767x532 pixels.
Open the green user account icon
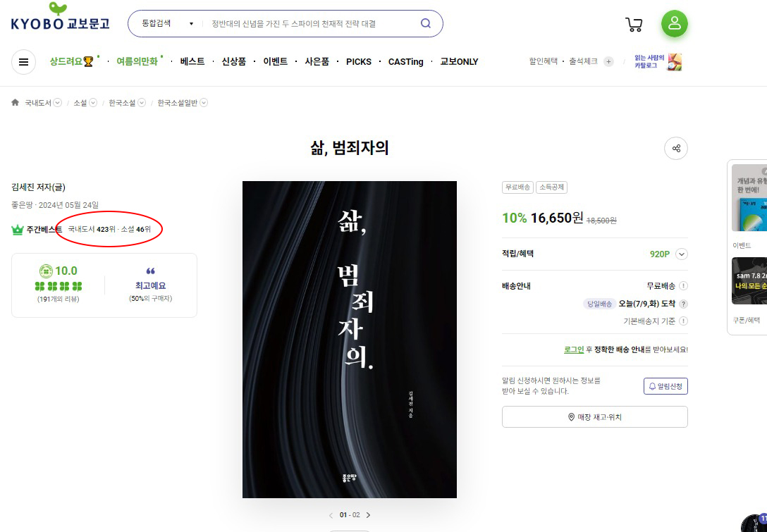click(675, 23)
